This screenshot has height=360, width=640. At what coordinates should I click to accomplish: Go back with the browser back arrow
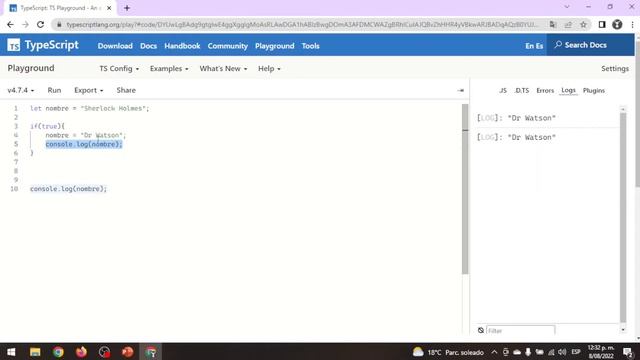[x=10, y=24]
